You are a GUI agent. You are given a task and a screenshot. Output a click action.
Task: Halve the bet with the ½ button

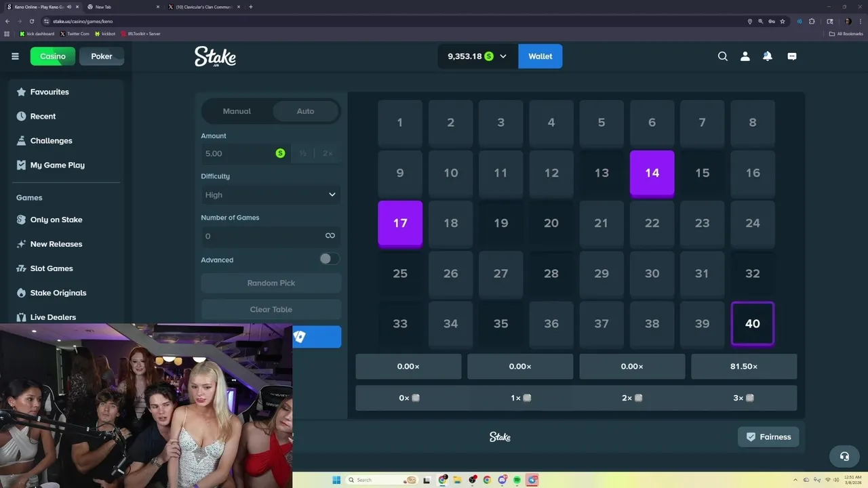pyautogui.click(x=303, y=153)
